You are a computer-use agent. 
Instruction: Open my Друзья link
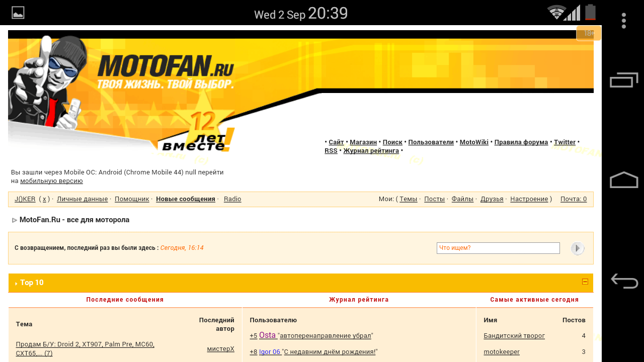point(492,199)
